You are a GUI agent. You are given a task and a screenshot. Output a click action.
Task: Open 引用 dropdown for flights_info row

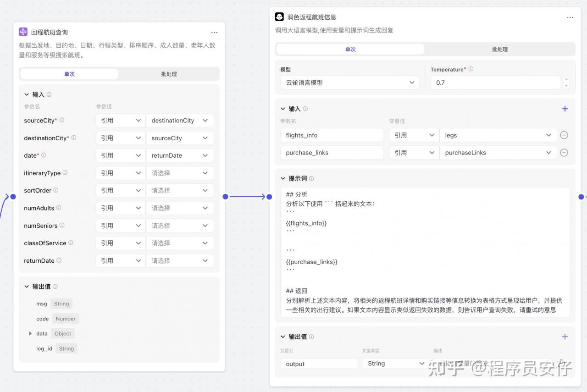pos(414,135)
